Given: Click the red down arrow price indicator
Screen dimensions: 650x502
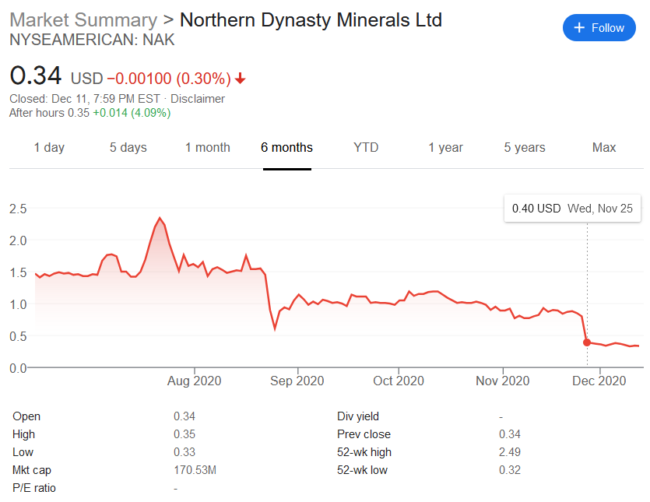Looking at the screenshot, I should point(241,78).
